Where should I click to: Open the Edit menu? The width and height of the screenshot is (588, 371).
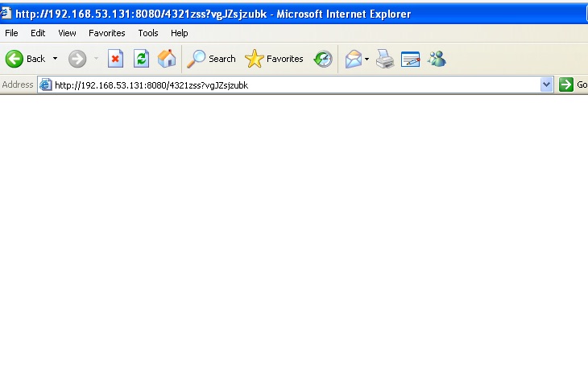coord(38,33)
